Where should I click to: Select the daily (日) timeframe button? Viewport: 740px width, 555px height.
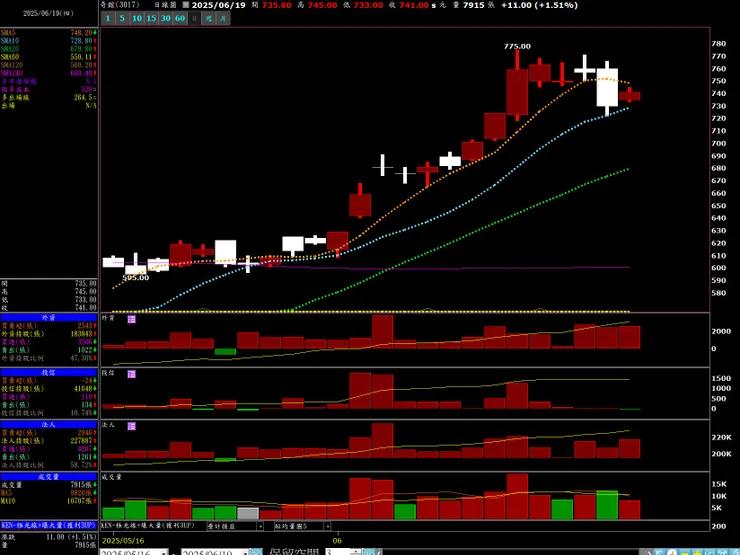[194, 18]
